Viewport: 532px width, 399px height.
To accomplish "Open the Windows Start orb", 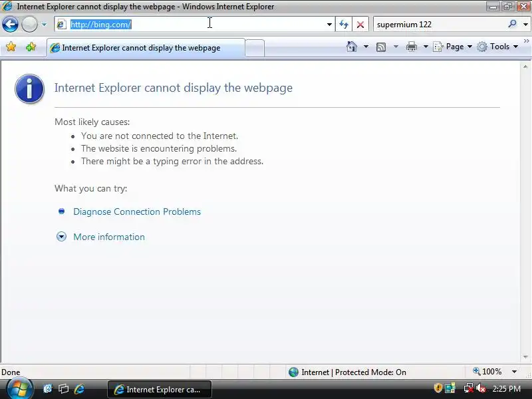I will 20,389.
